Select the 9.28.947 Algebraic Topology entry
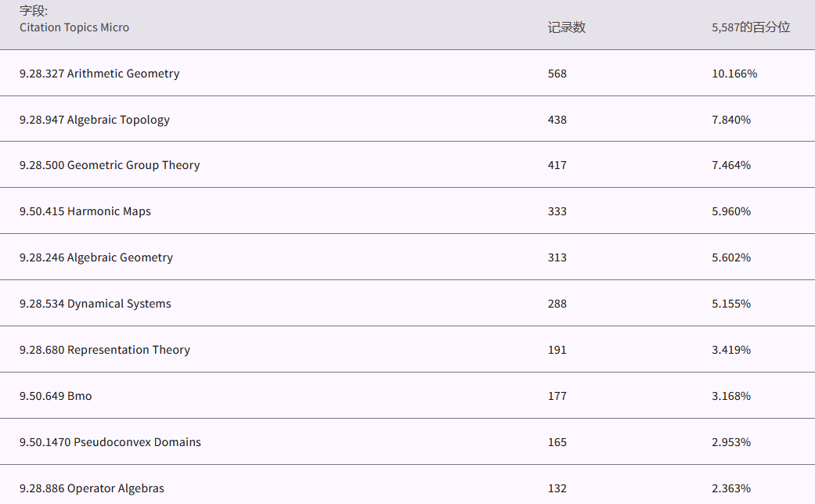815x504 pixels. coord(95,120)
